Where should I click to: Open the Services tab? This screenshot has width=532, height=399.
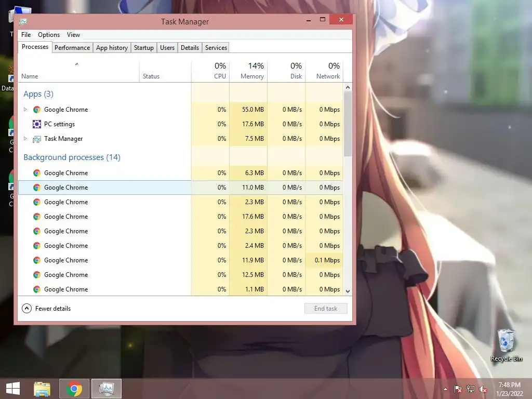coord(216,47)
